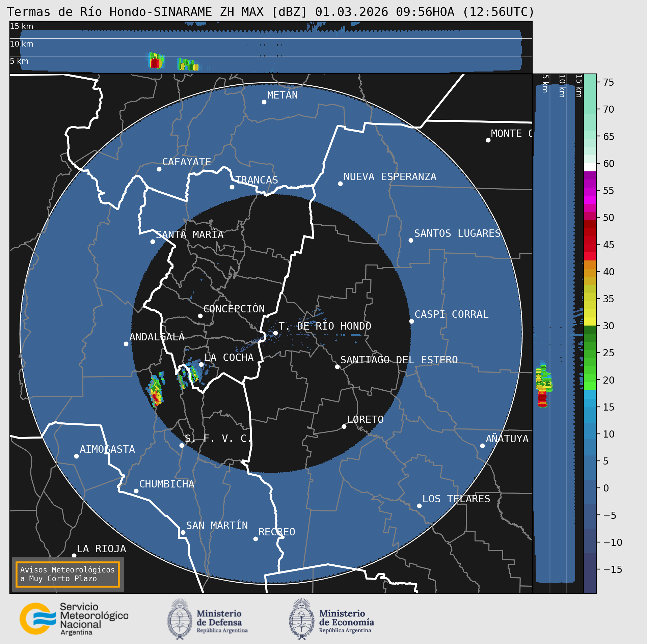
Task: Click the red echo in top cross-section
Action: (x=155, y=63)
